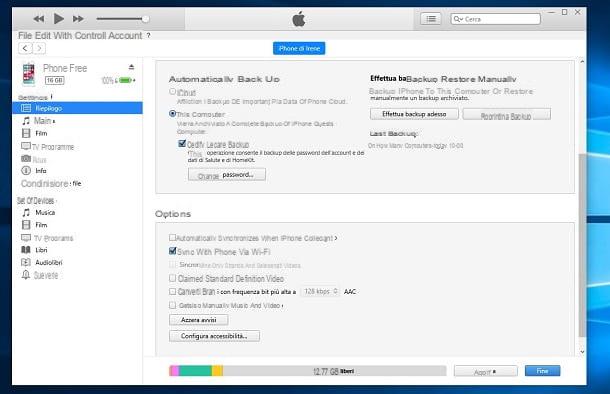Click the iPhone di Irene tab button
The width and height of the screenshot is (610, 394).
(299, 48)
